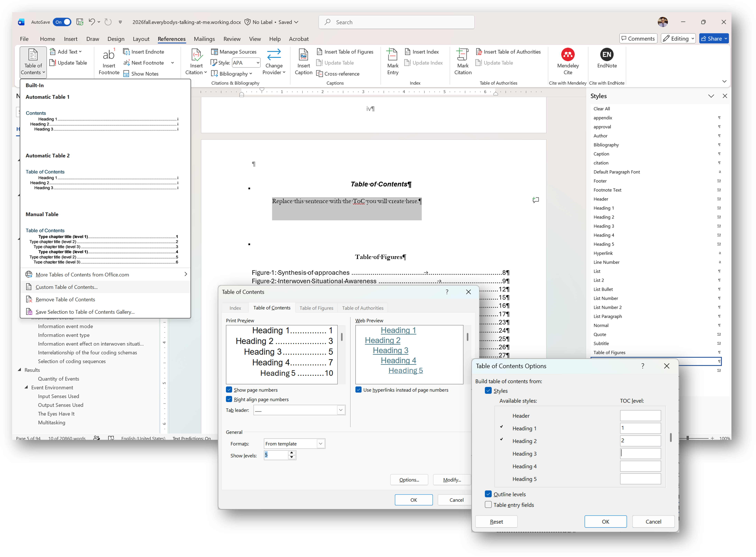
Task: Click the user profile picture
Action: pos(663,22)
